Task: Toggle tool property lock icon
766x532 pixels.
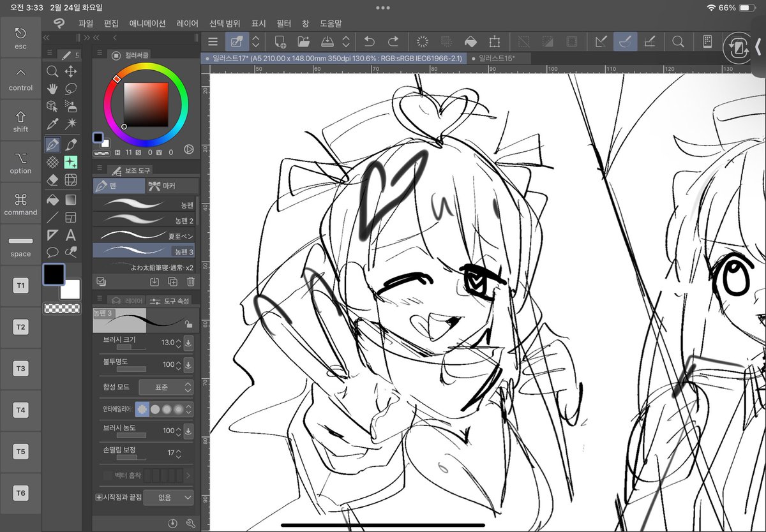Action: click(188, 325)
